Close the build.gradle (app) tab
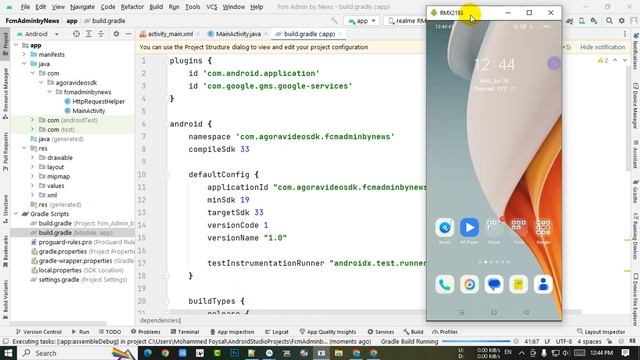Screen dimensions: 640x360 pyautogui.click(x=340, y=34)
